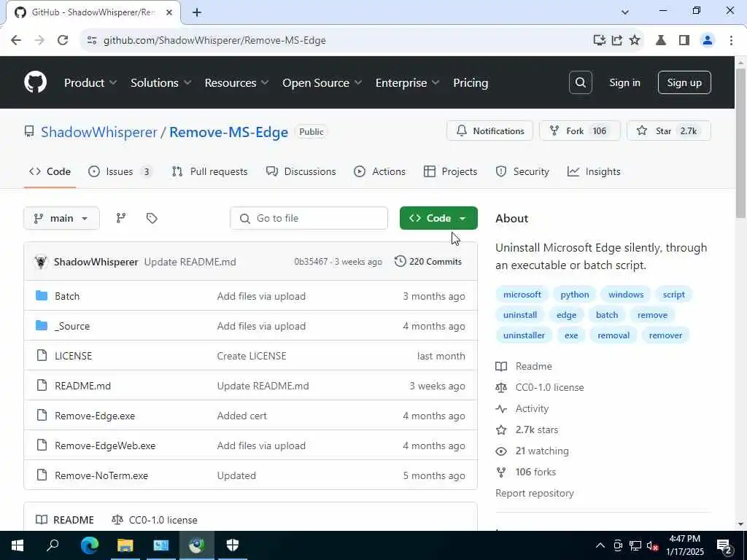Viewport: 747px width, 560px height.
Task: Fork the repository with Fork button
Action: (x=580, y=131)
